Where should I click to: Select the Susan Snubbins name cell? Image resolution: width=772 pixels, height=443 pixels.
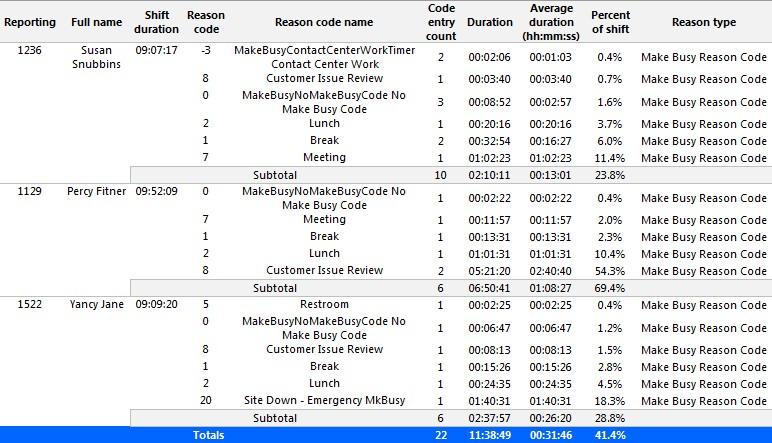[x=96, y=57]
